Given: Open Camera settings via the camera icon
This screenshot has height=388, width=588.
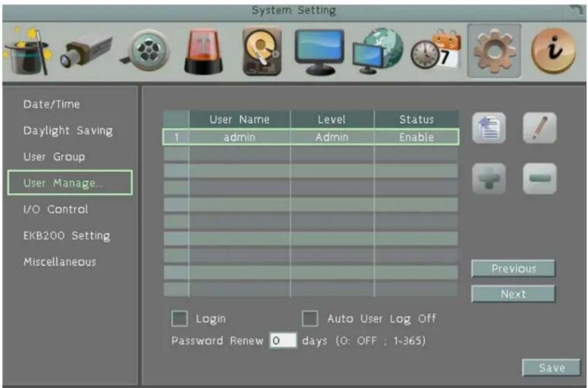Looking at the screenshot, I should point(86,51).
